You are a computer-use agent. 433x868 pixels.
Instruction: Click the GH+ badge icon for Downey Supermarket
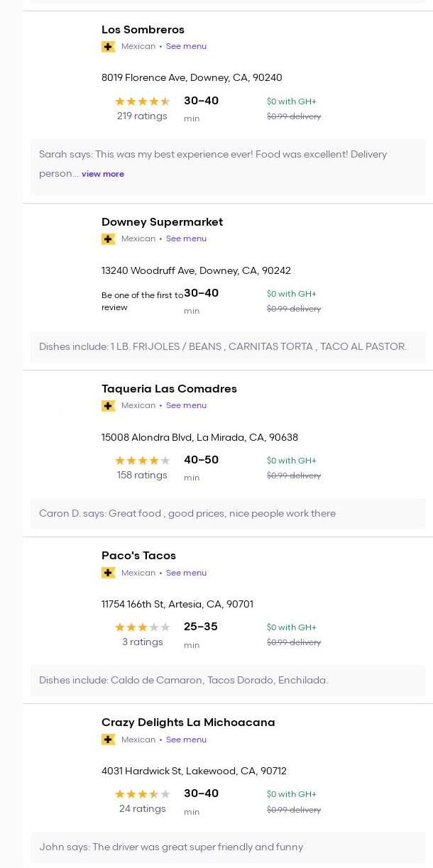pos(108,239)
